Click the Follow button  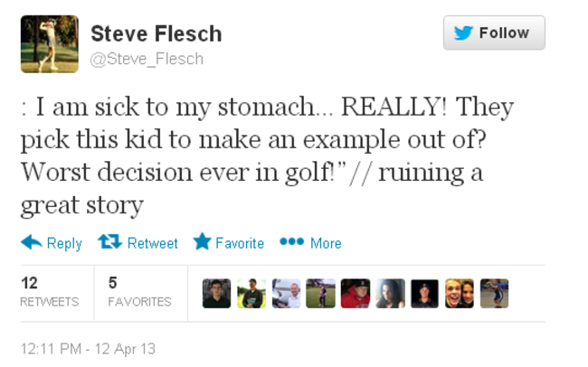pyautogui.click(x=494, y=33)
